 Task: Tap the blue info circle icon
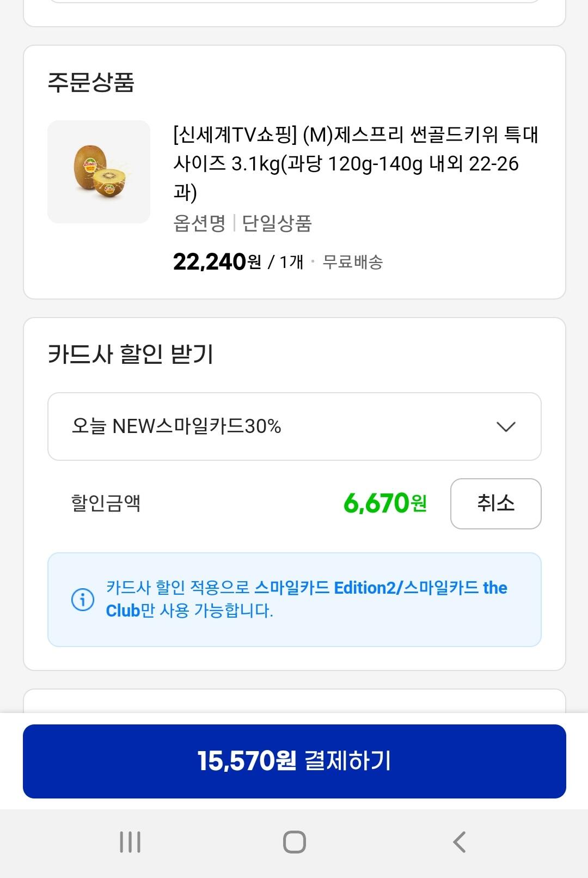pyautogui.click(x=83, y=600)
